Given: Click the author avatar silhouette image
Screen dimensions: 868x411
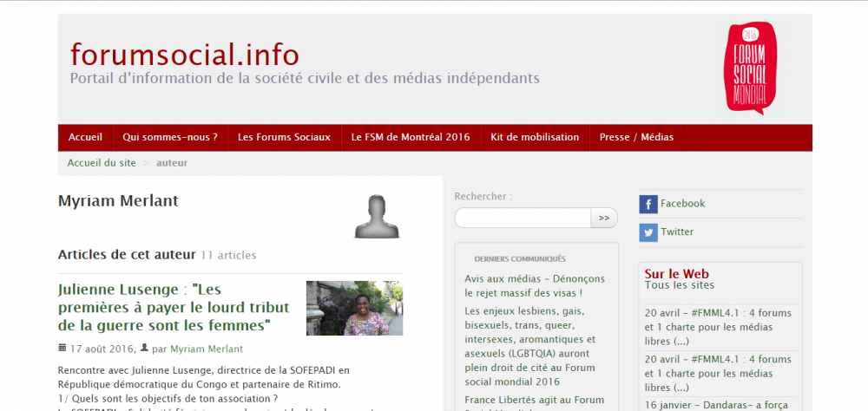Looking at the screenshot, I should pos(377,217).
